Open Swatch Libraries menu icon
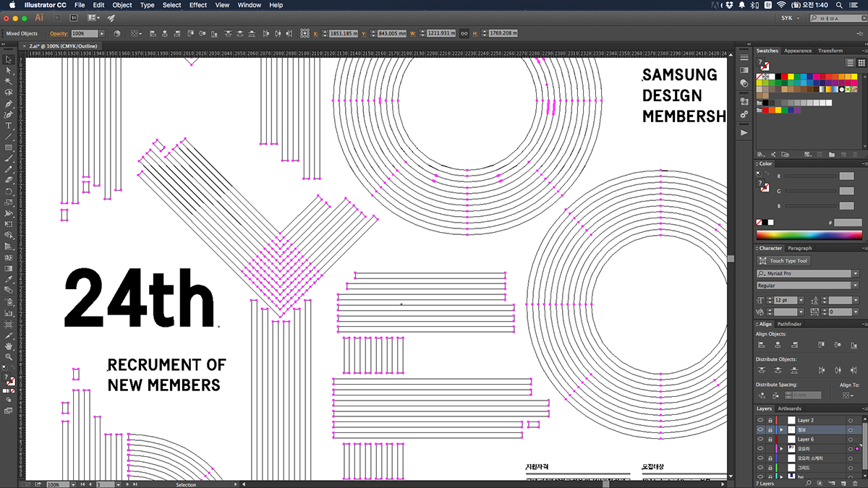Viewport: 868px width, 488px height. coord(762,154)
